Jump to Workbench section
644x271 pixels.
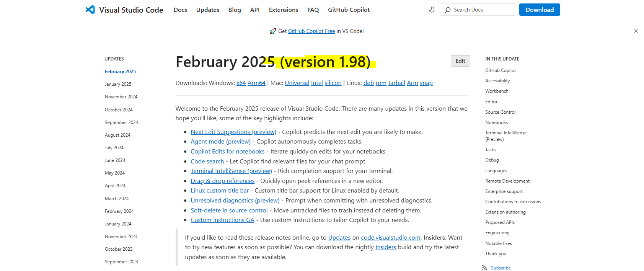(497, 91)
